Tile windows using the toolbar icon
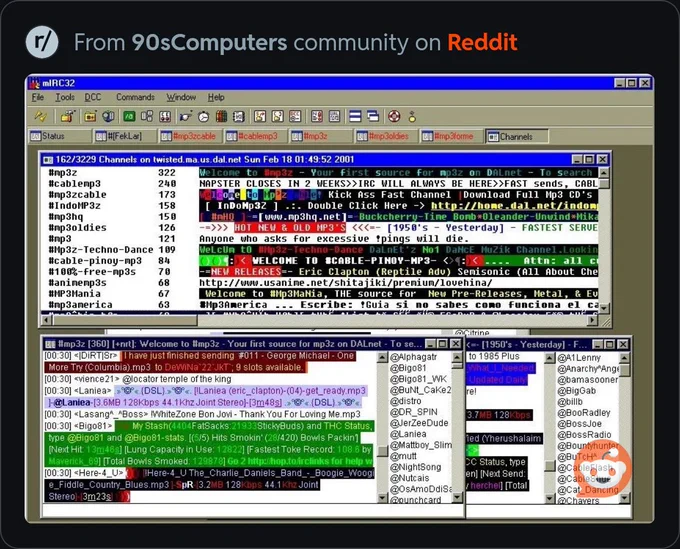 point(355,116)
